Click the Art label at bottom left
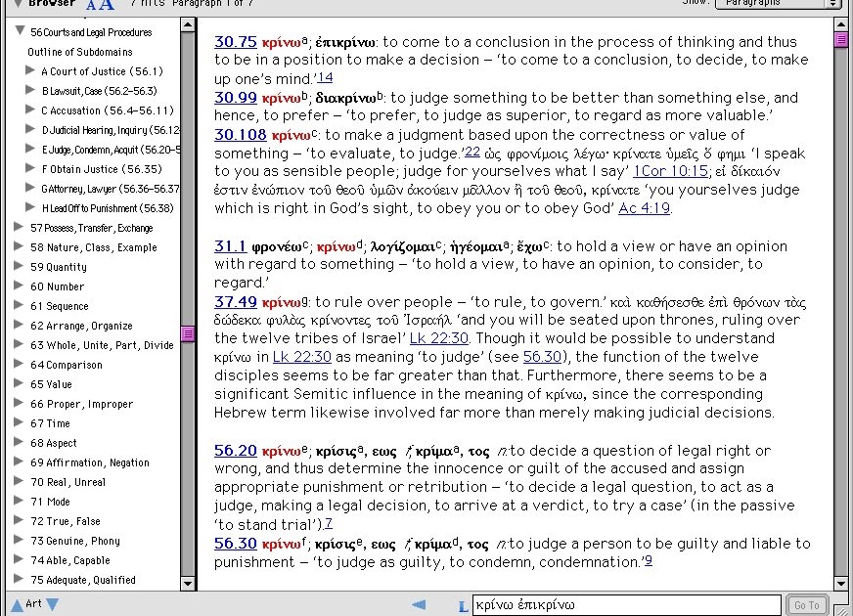Viewport: 853px width, 616px height. coord(33,603)
